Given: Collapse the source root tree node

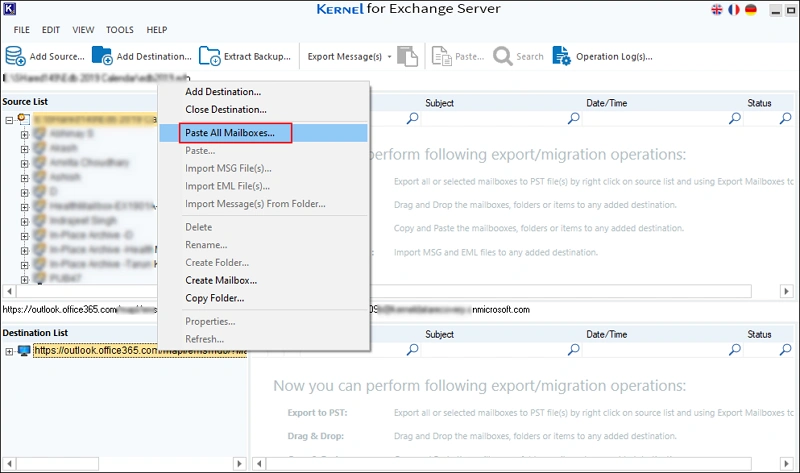Looking at the screenshot, I should pyautogui.click(x=9, y=120).
